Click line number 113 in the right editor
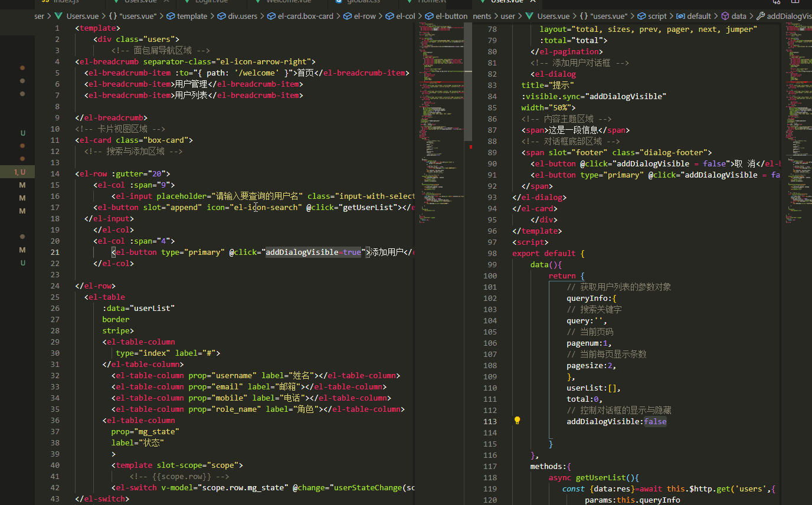 [x=490, y=421]
